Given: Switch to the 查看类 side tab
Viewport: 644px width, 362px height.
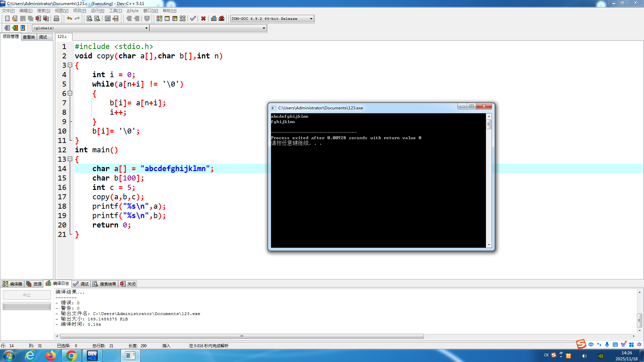Looking at the screenshot, I should coord(29,37).
